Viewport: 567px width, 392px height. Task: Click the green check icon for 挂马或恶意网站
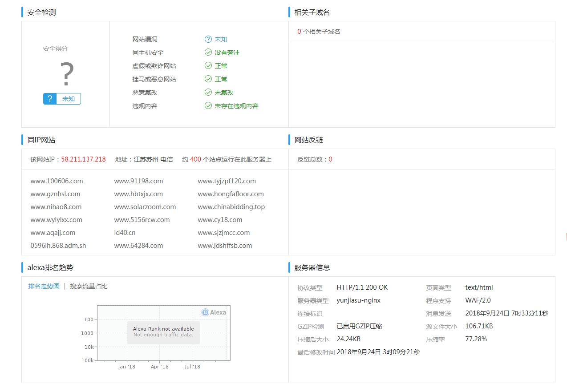pos(208,79)
